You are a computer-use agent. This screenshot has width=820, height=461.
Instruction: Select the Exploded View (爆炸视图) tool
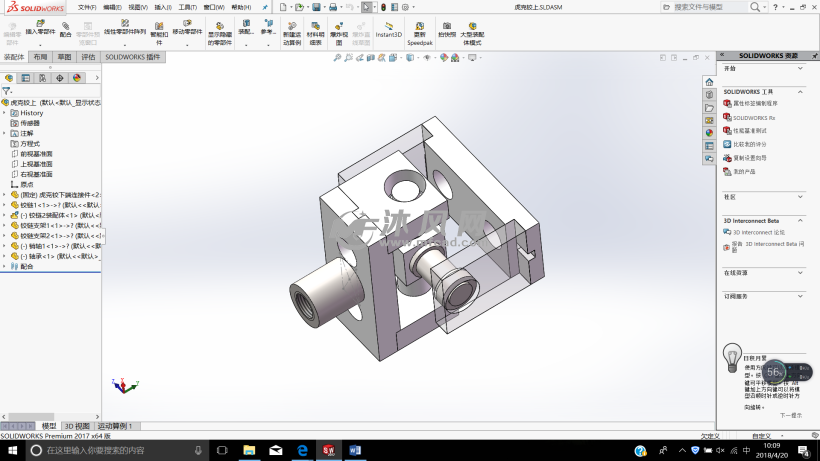339,33
